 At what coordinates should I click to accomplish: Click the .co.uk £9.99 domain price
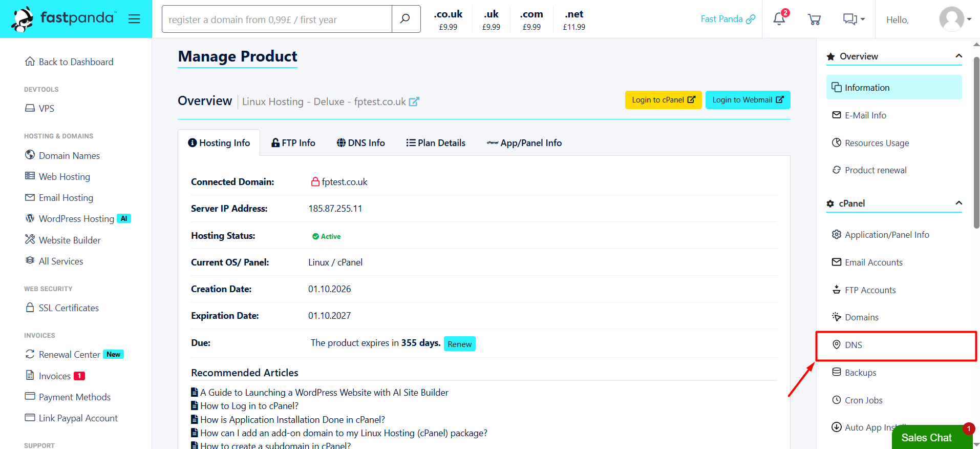(448, 19)
